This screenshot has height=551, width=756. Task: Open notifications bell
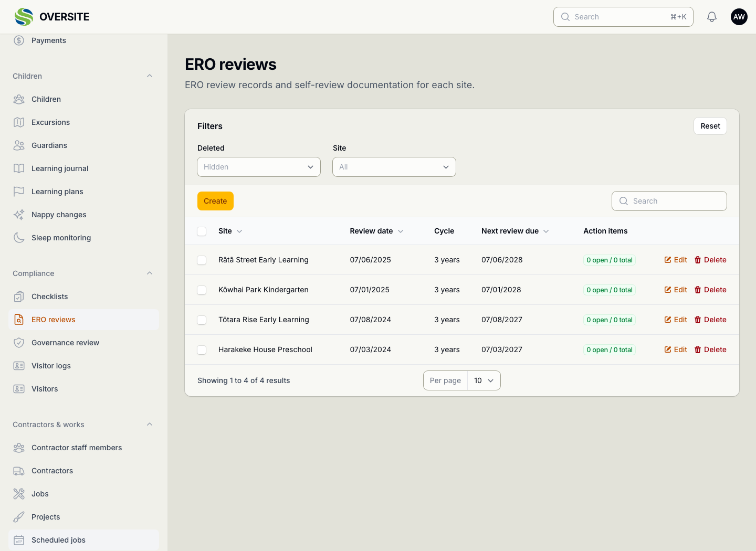[x=712, y=17]
